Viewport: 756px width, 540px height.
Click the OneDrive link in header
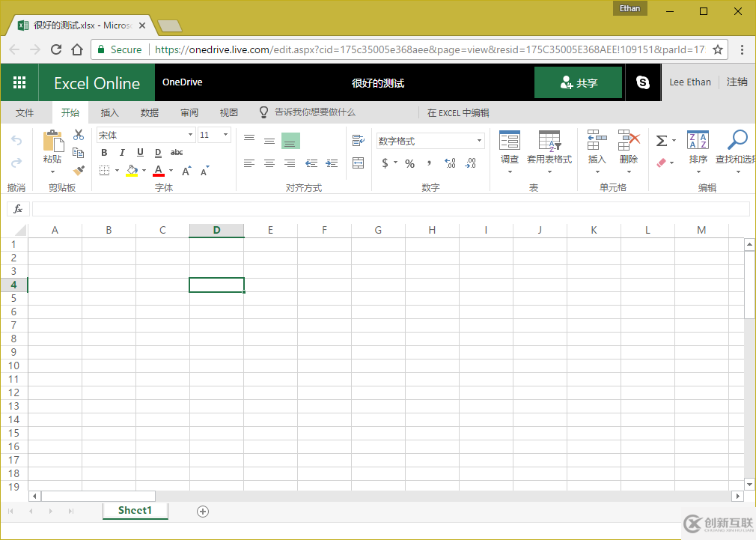point(182,82)
